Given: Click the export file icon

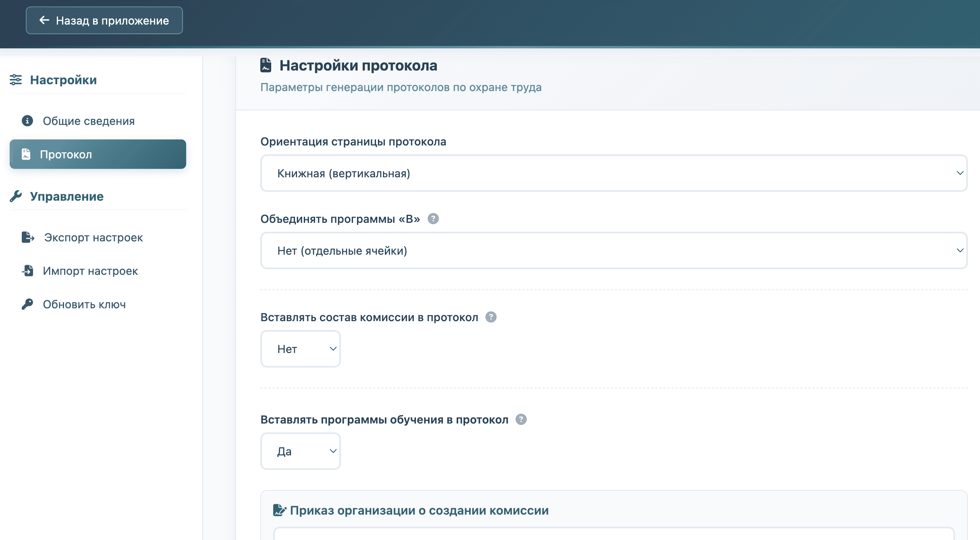Looking at the screenshot, I should tap(28, 237).
